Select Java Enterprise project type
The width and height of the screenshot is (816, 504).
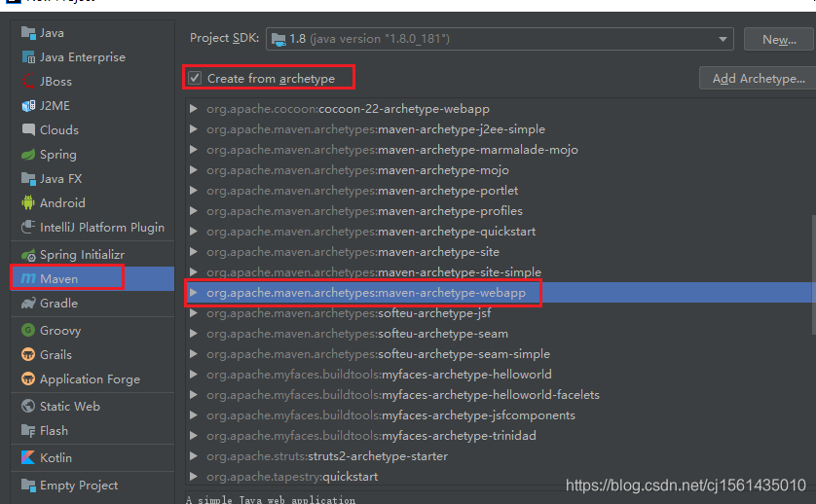tap(93, 57)
